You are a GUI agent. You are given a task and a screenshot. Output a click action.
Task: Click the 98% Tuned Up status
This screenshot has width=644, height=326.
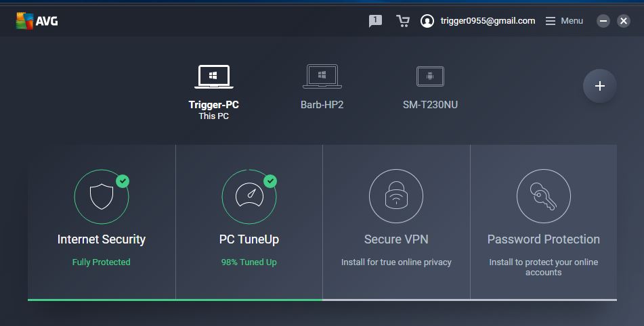click(249, 262)
